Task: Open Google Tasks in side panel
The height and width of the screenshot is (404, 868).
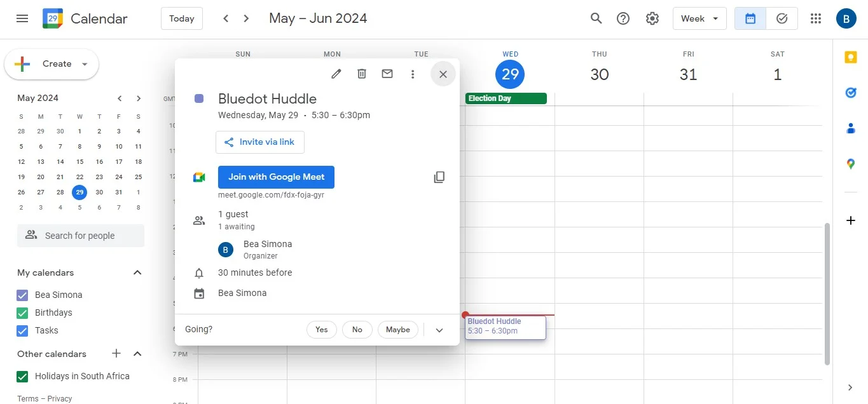Action: pyautogui.click(x=851, y=93)
